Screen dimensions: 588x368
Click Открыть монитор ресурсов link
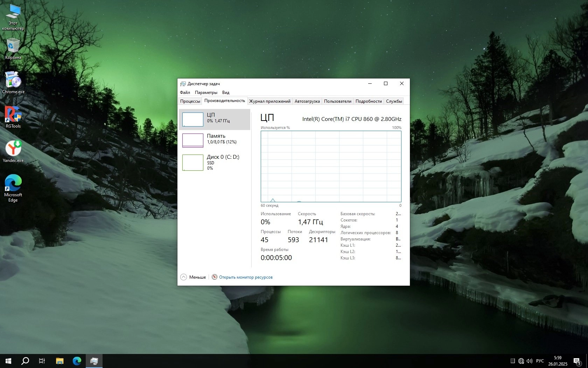[x=246, y=277]
